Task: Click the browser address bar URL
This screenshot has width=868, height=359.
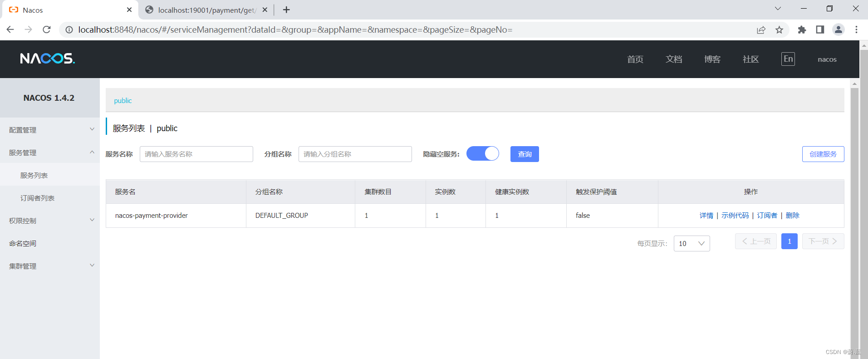Action: click(295, 30)
